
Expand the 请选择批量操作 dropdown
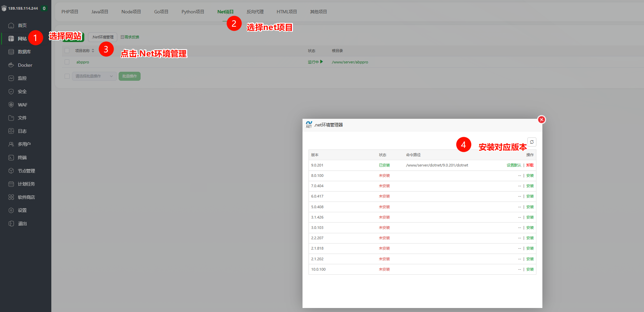[x=94, y=76]
